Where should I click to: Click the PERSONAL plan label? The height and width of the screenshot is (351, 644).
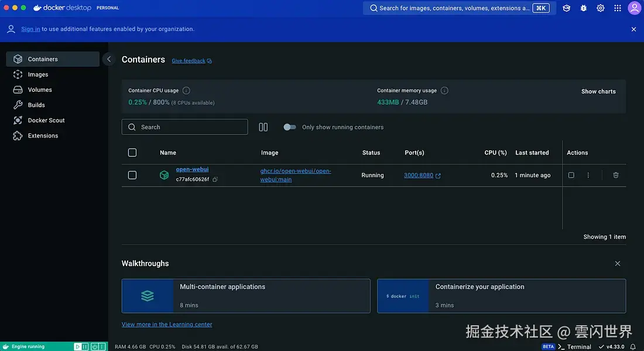108,8
